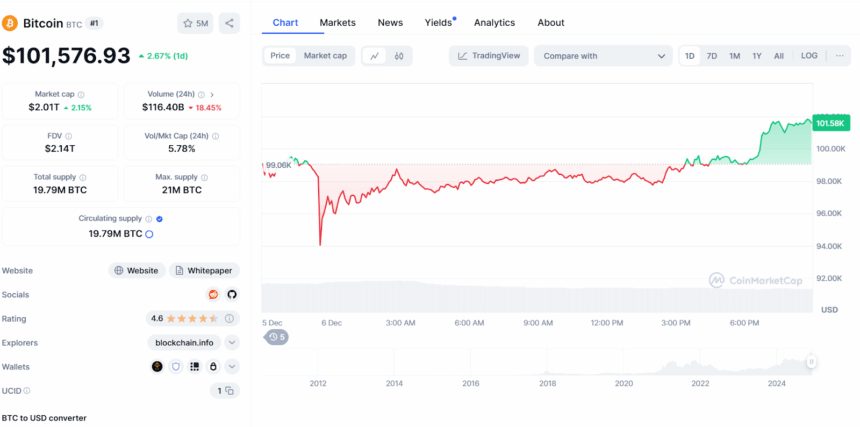
Task: Expand the Explorers list chevron
Action: click(232, 342)
